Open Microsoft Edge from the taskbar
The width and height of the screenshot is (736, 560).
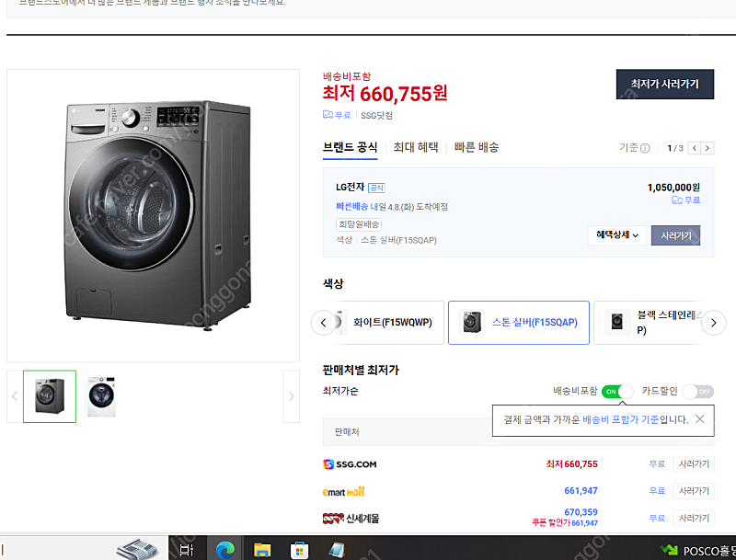[x=224, y=549]
